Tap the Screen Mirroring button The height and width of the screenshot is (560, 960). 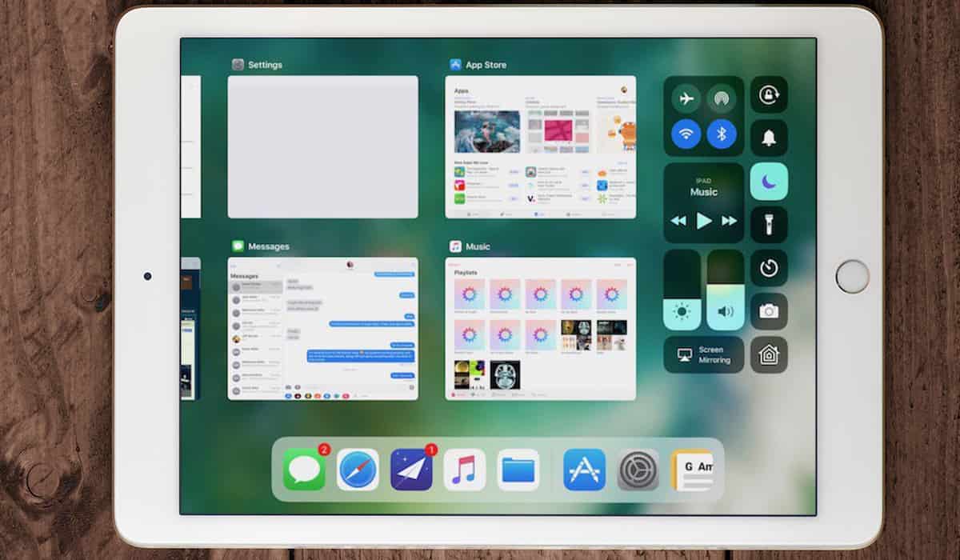704,354
